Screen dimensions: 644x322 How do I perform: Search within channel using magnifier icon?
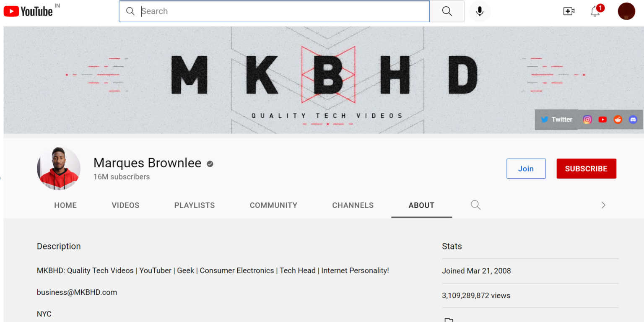click(x=475, y=205)
